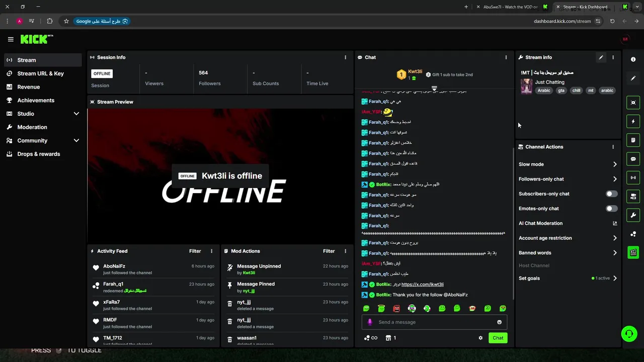Viewport: 644px width, 362px height.
Task: Click the Just Chatting category thumbnail
Action: click(x=526, y=86)
